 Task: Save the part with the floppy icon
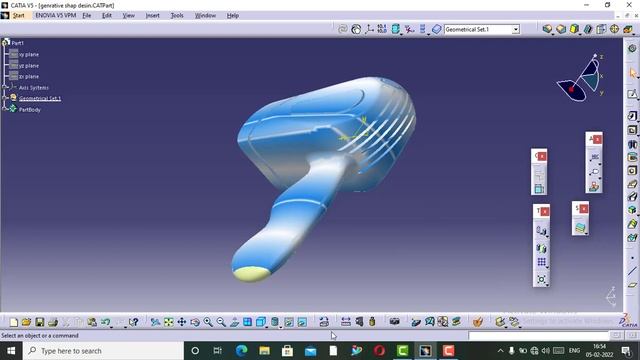coord(39,322)
